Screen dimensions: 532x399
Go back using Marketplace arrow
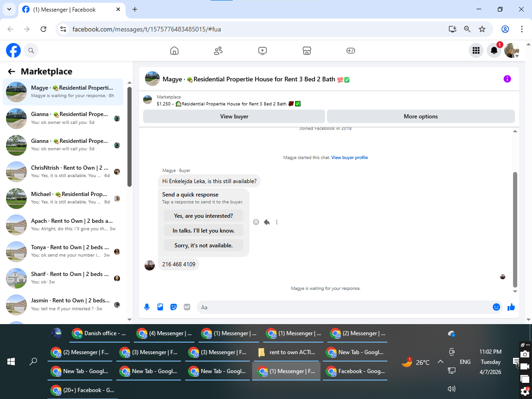[12, 71]
